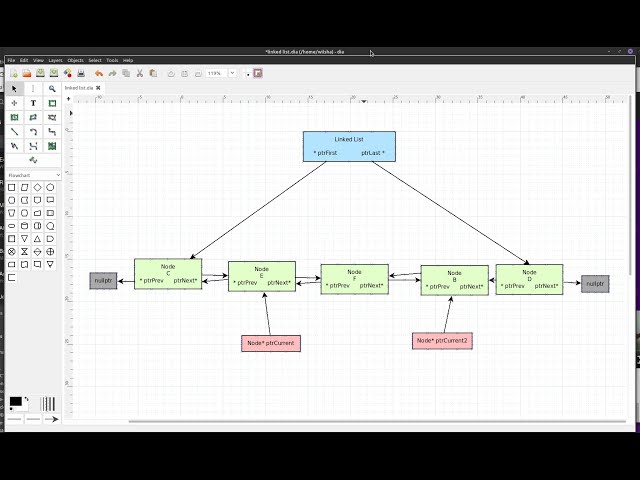Open the line style selector
The height and width of the screenshot is (480, 640).
pyautogui.click(x=33, y=419)
